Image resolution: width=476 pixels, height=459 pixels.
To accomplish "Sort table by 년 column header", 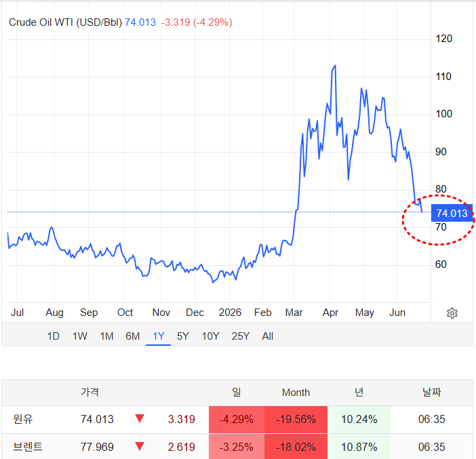I will click(x=359, y=392).
